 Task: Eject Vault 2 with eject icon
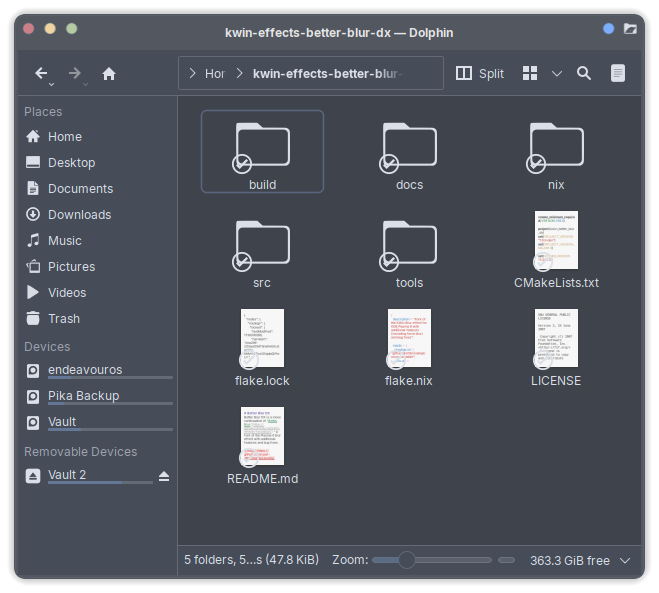point(164,476)
